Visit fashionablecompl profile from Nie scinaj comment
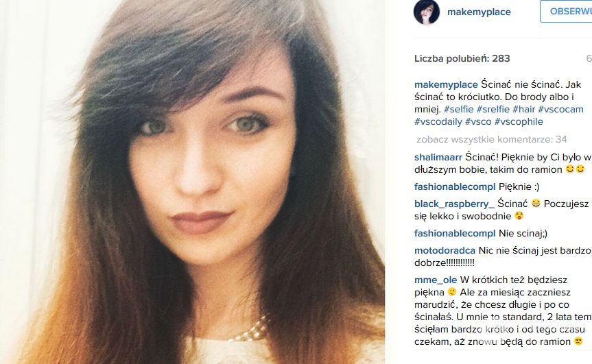The height and width of the screenshot is (364, 592). 455,234
